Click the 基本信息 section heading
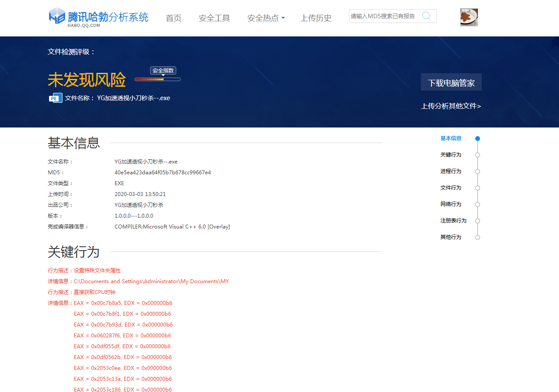The image size is (559, 392). tap(74, 143)
